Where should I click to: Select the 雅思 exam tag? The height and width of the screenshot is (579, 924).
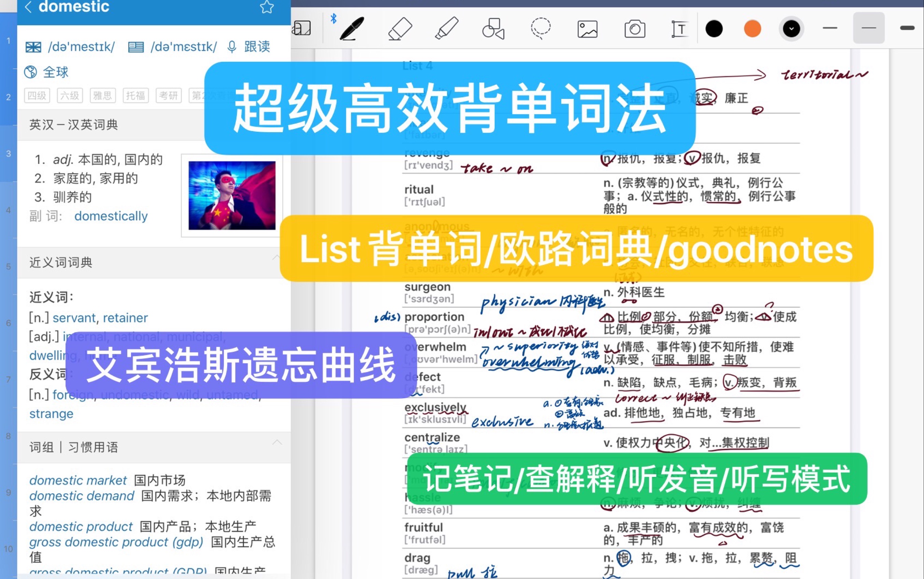[103, 95]
